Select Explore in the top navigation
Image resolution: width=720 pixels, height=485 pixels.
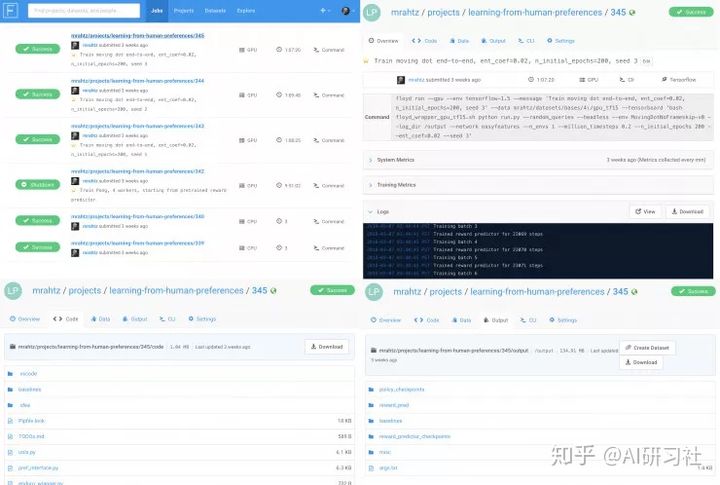click(x=246, y=11)
